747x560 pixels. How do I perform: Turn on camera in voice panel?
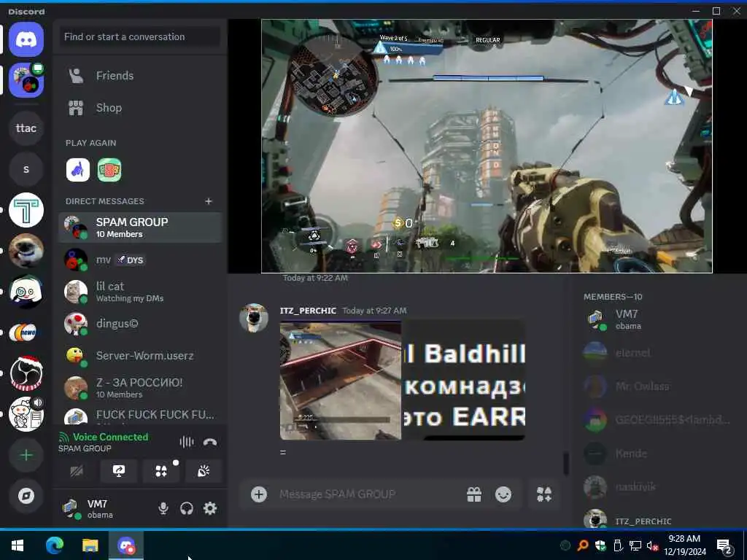(76, 472)
